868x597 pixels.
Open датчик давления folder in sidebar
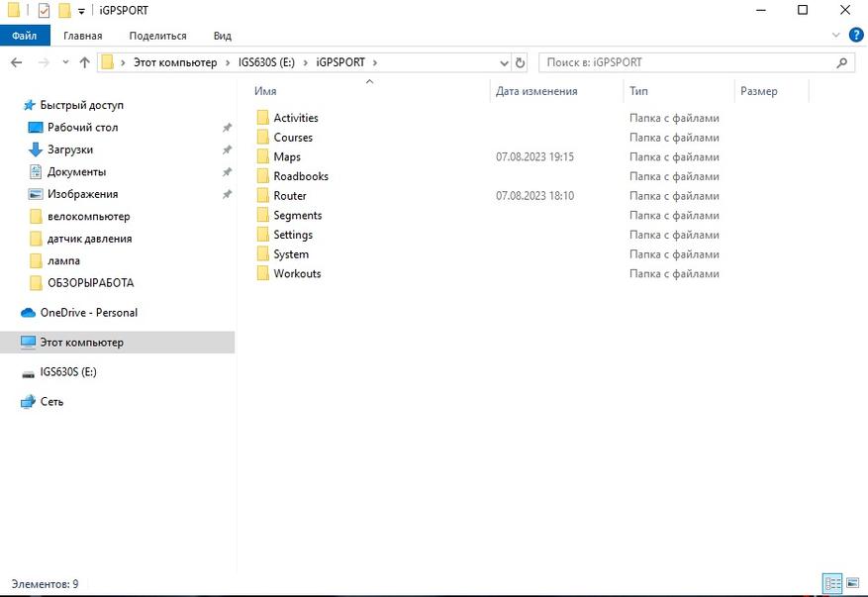click(89, 239)
